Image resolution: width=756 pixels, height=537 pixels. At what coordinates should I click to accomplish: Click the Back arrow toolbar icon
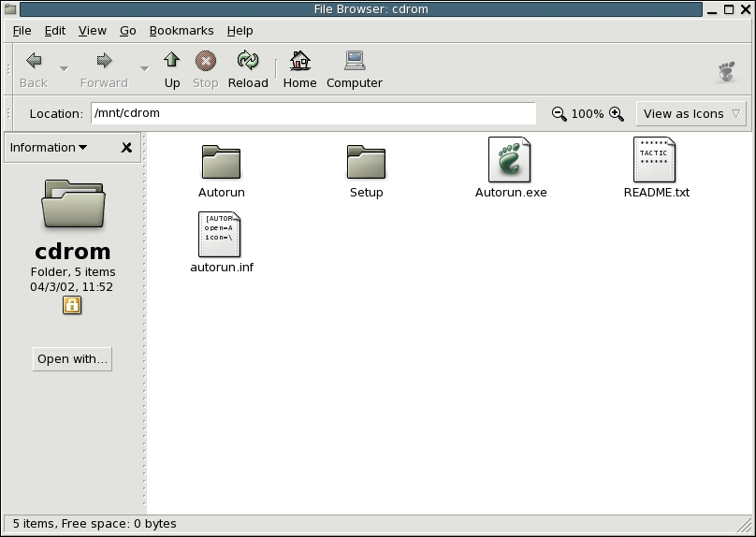coord(34,61)
